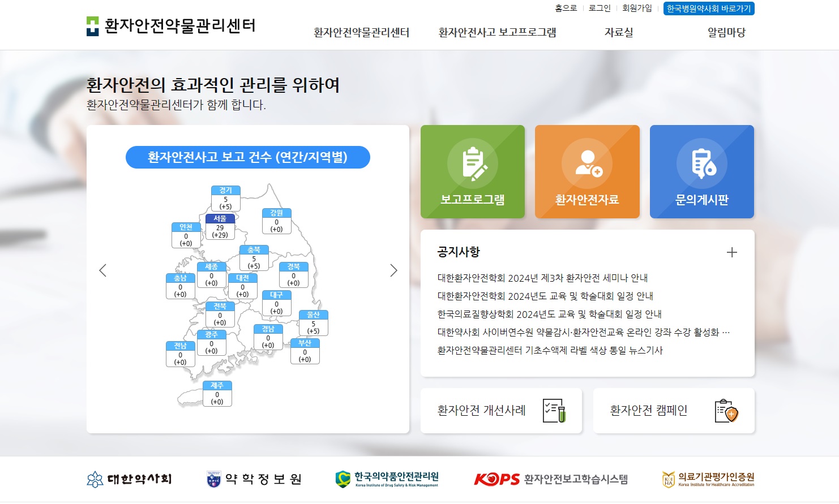Select the 대전 region label

coord(243,286)
